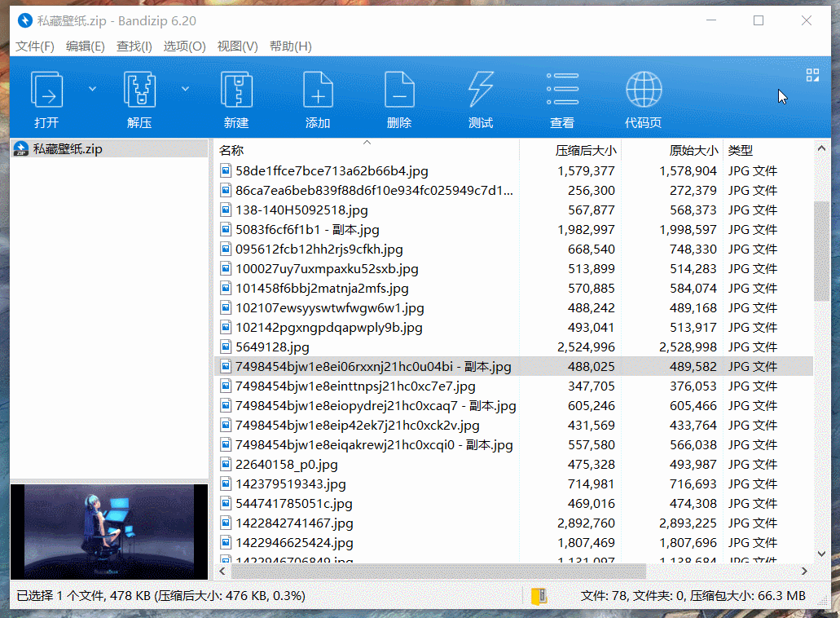Click the New archive (新建) icon

[x=236, y=90]
